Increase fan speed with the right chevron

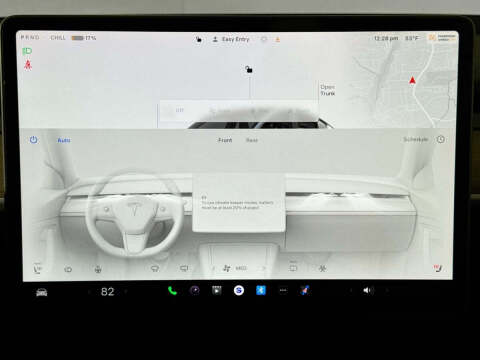(x=264, y=268)
